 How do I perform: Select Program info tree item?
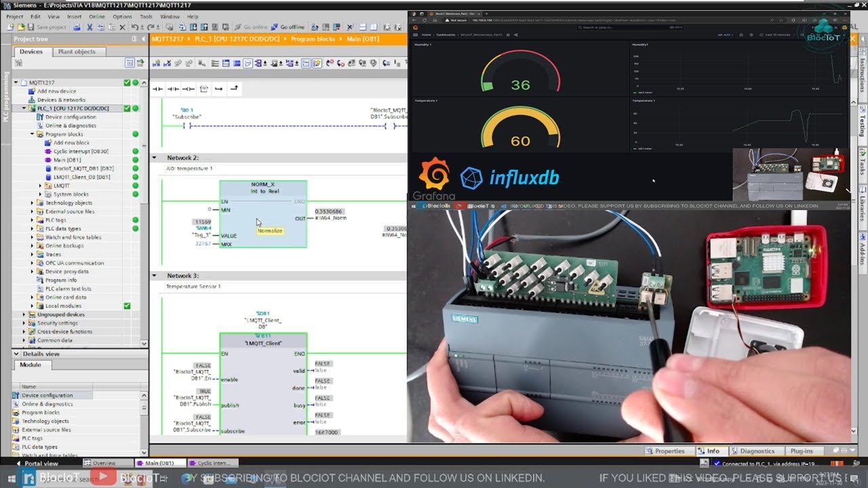[61, 280]
